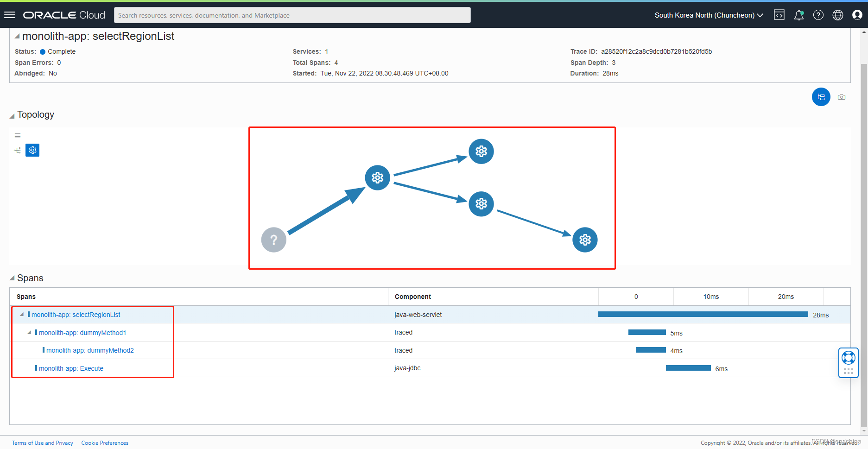Click the 6ms Execute duration bar
The width and height of the screenshot is (868, 449).
[x=688, y=368]
